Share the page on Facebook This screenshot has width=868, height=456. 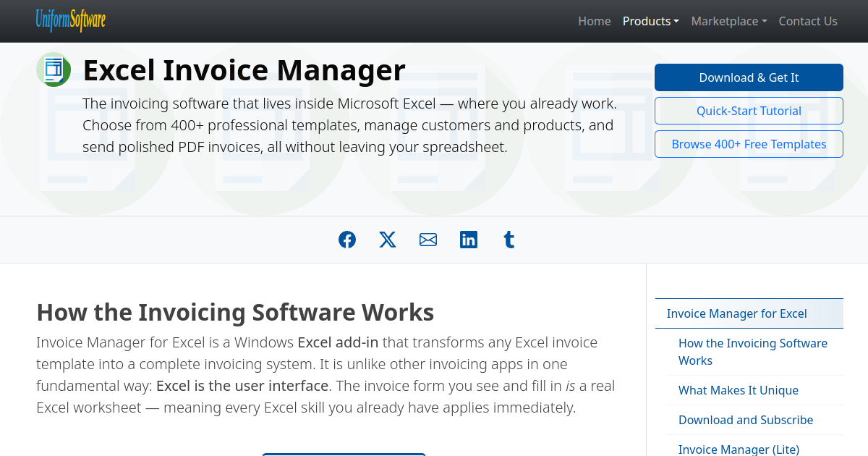(347, 240)
